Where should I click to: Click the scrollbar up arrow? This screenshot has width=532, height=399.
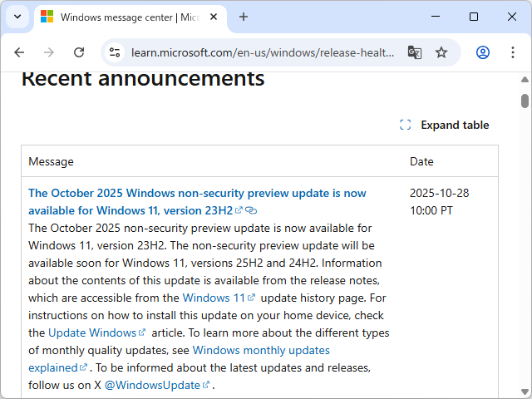pyautogui.click(x=525, y=80)
